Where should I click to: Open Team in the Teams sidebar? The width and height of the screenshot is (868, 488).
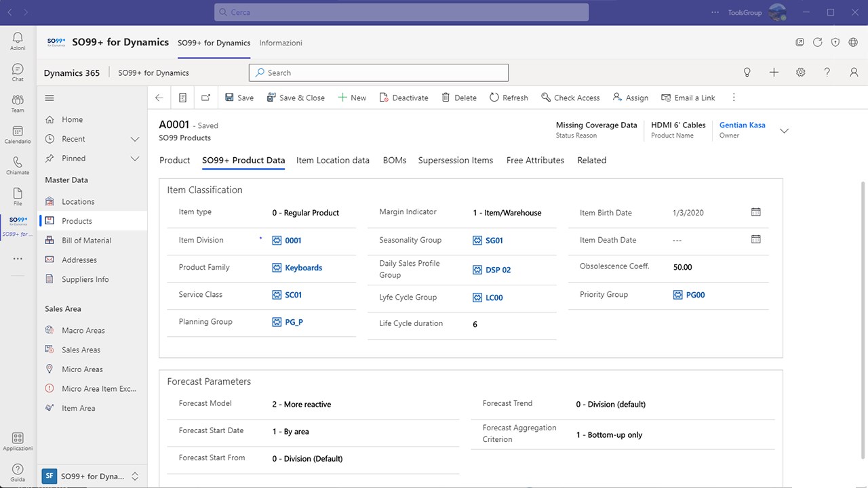18,103
